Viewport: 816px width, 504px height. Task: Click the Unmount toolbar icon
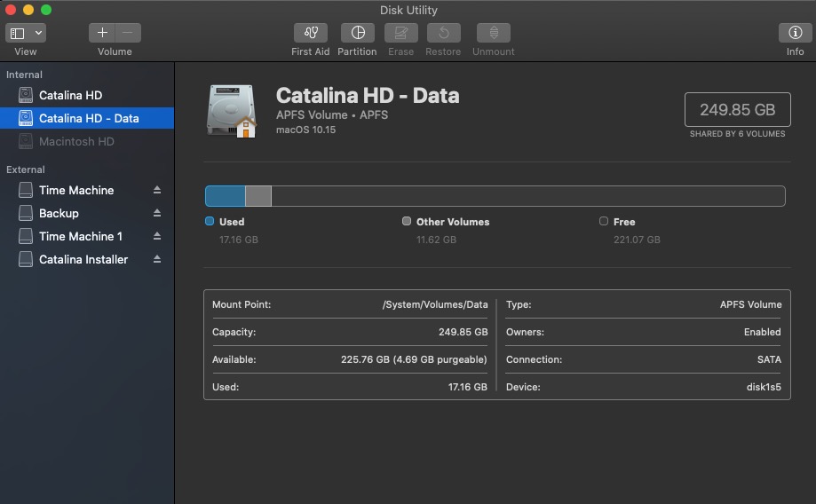click(x=493, y=33)
